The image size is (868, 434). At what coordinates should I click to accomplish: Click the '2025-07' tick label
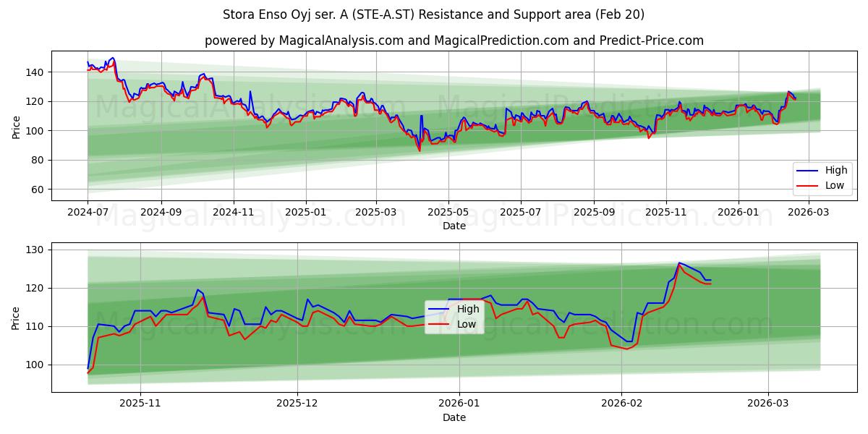[522, 213]
